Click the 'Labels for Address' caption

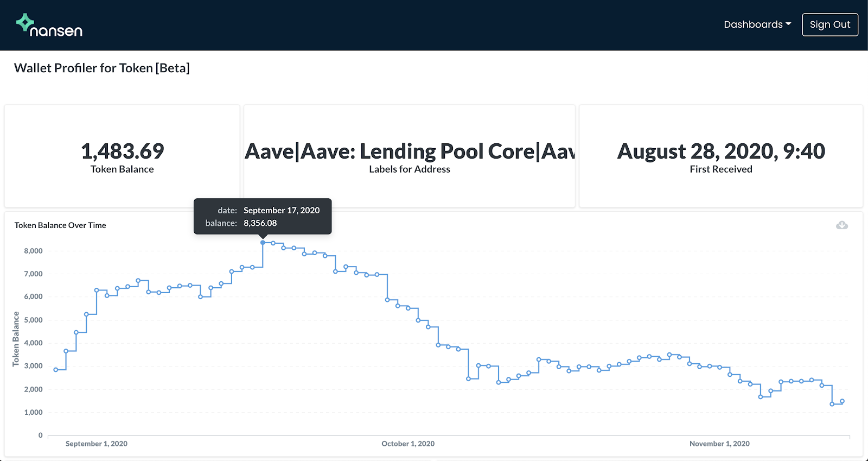[410, 169]
